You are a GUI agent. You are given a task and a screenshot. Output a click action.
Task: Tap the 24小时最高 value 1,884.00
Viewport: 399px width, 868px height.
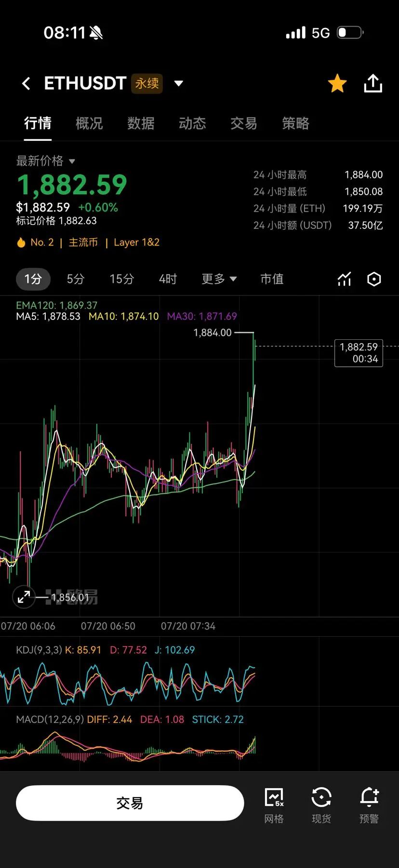click(363, 174)
